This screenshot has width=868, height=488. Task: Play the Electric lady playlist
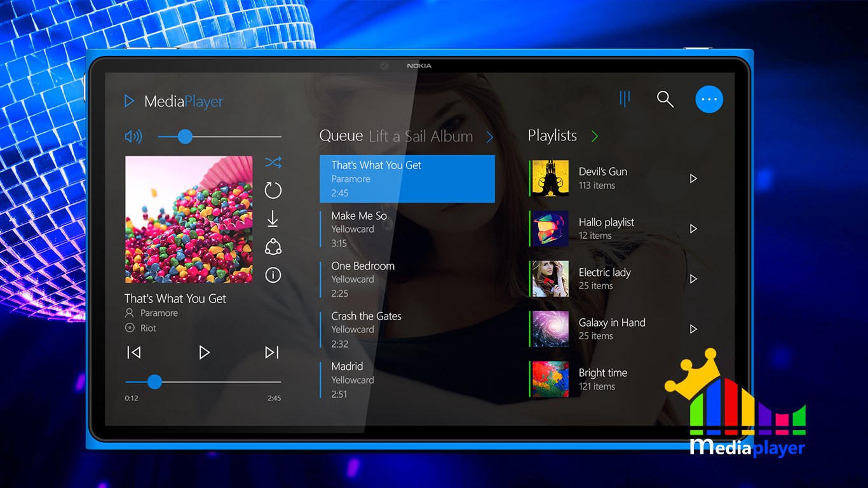pyautogui.click(x=693, y=279)
